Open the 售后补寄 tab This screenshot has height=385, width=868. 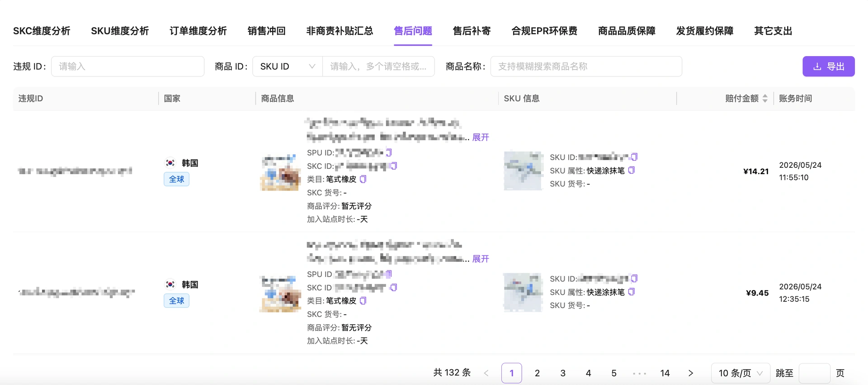pos(472,31)
